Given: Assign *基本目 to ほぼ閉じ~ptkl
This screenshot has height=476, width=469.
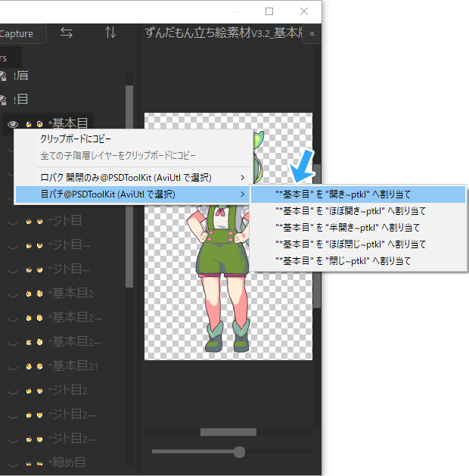Looking at the screenshot, I should [358, 244].
